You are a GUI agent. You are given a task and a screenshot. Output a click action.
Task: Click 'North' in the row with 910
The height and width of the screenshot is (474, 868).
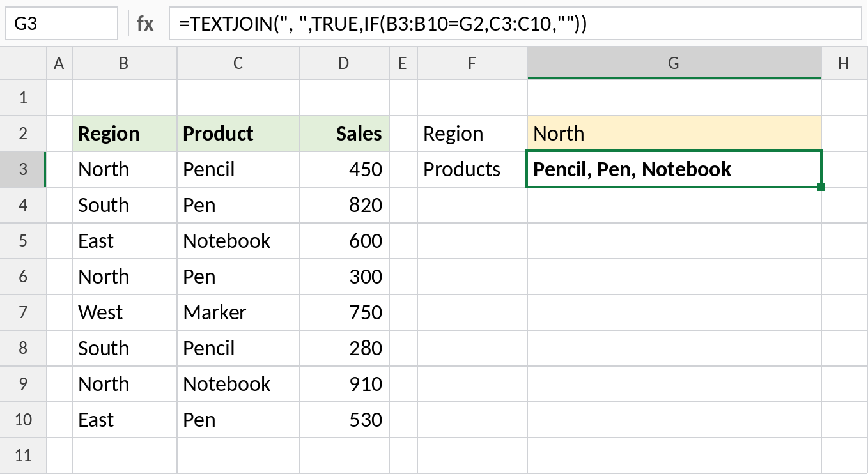click(125, 384)
